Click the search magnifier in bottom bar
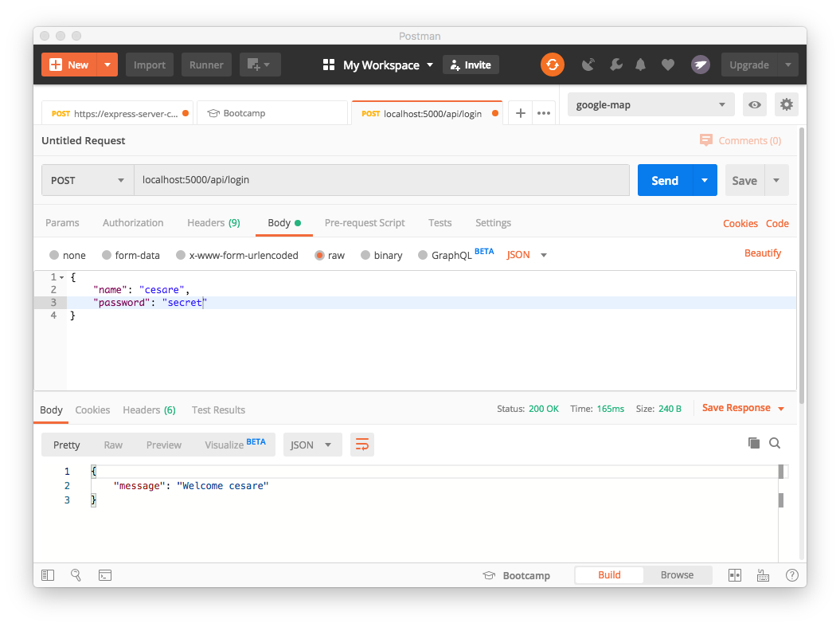This screenshot has width=840, height=627. (x=76, y=574)
